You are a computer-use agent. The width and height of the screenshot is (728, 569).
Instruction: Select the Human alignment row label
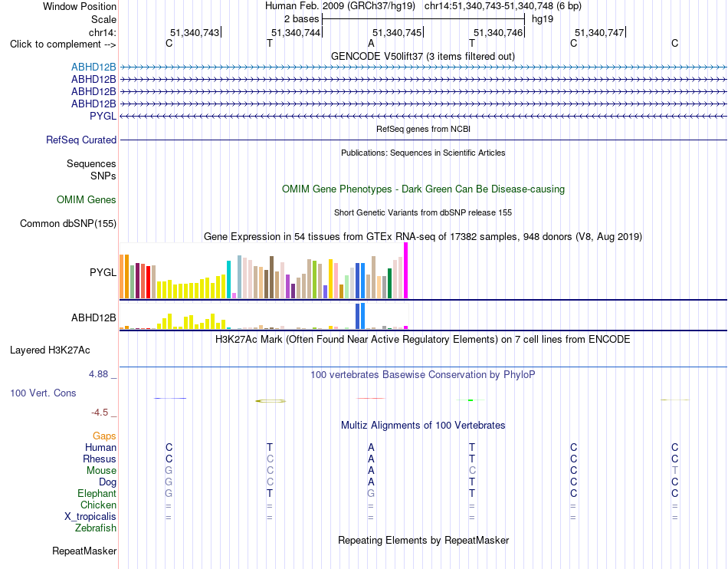coord(100,447)
